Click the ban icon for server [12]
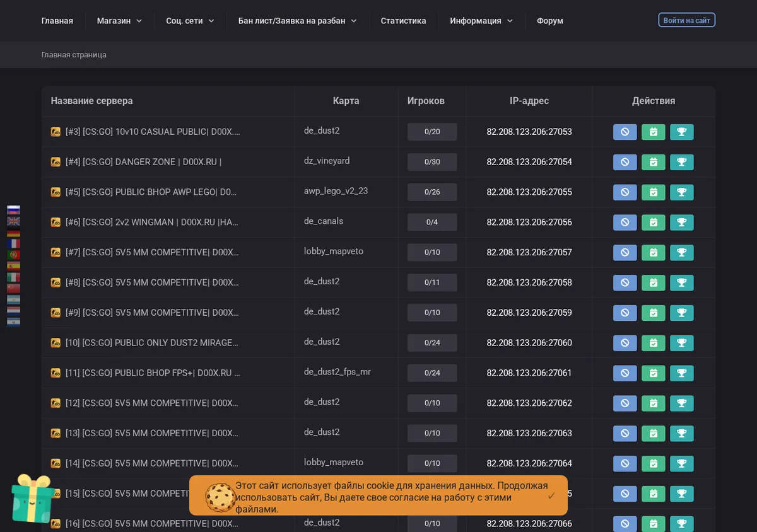The height and width of the screenshot is (532, 757). point(625,403)
